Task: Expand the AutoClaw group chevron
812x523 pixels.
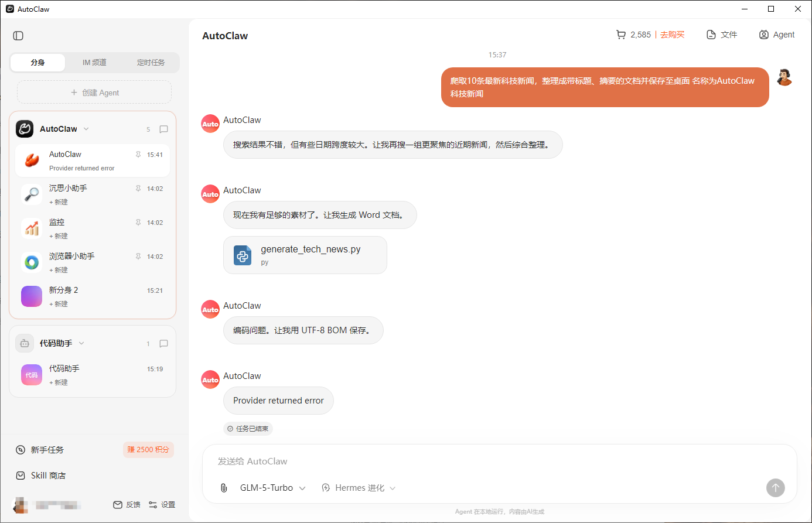Action: [86, 129]
